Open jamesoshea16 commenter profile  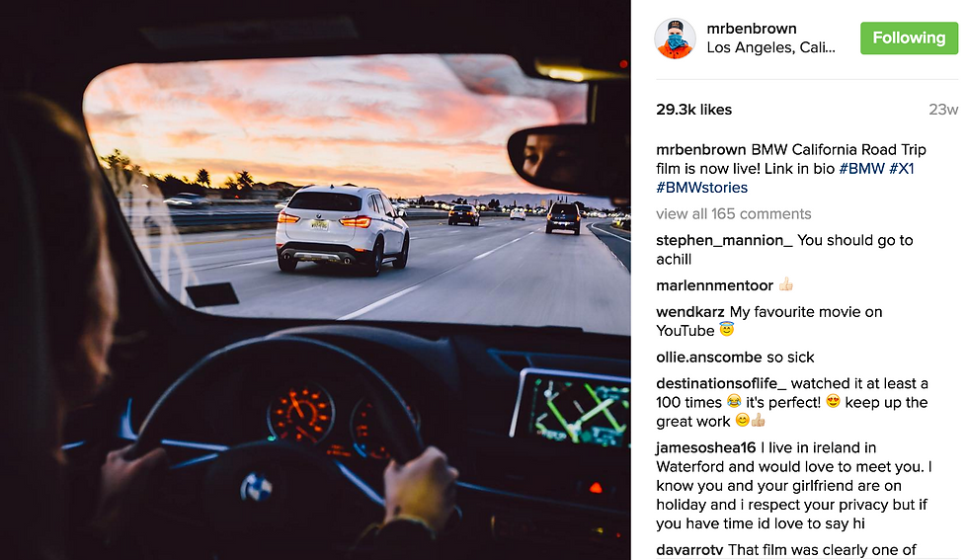(705, 447)
